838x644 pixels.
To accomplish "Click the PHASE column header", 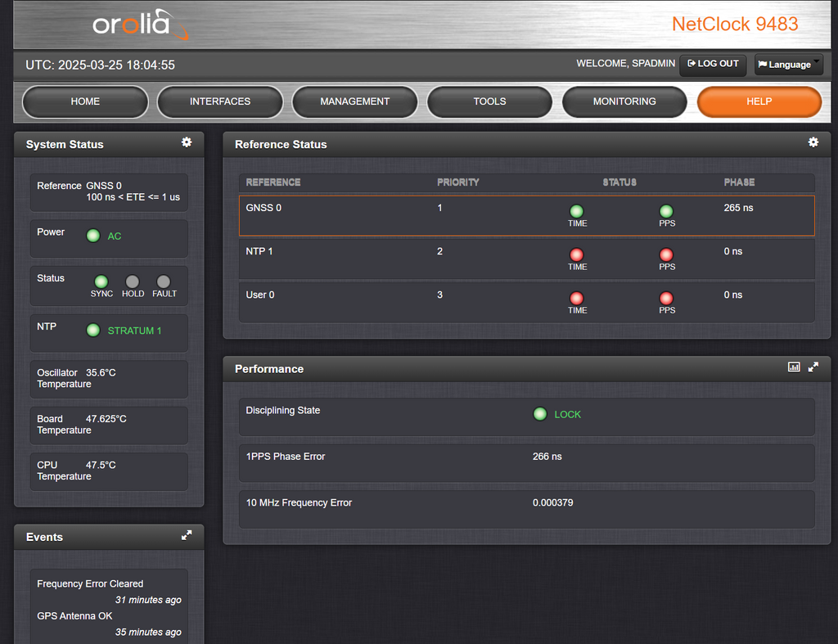I will pyautogui.click(x=739, y=182).
